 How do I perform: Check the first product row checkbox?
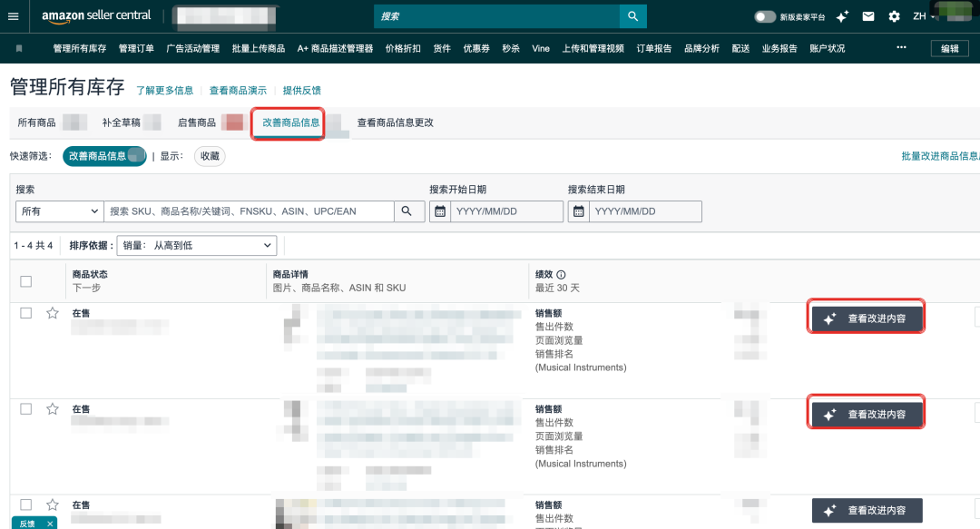[x=26, y=313]
